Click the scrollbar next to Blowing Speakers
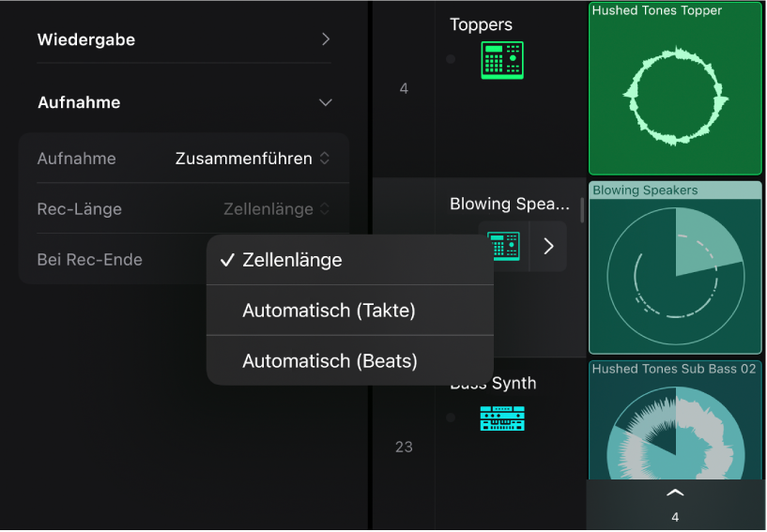Viewport: 767px width, 532px height. pyautogui.click(x=583, y=212)
